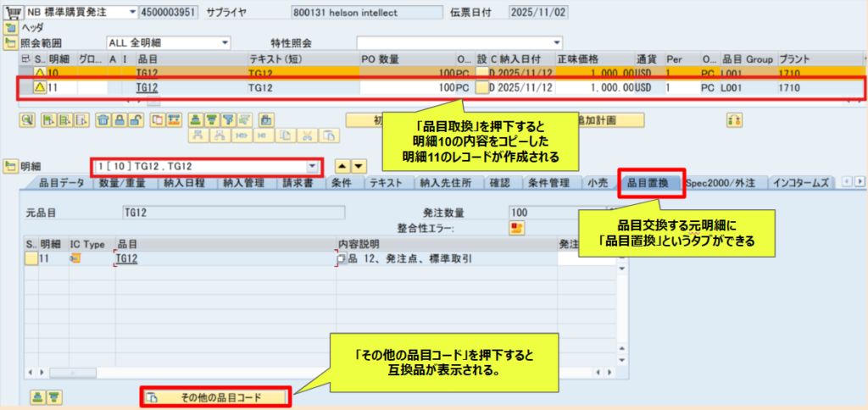Switch to the テキスト tab
The width and height of the screenshot is (868, 410).
[387, 185]
